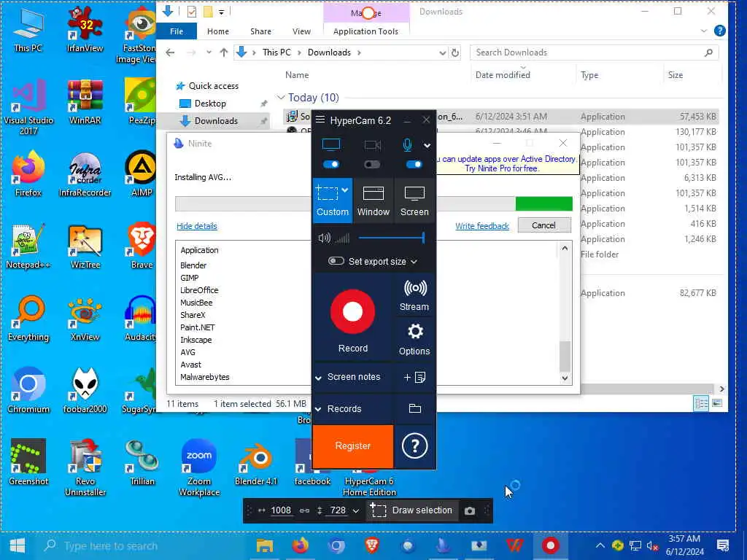Click the width value 1008 field
Screen dimensions: 747x560
[x=281, y=510]
